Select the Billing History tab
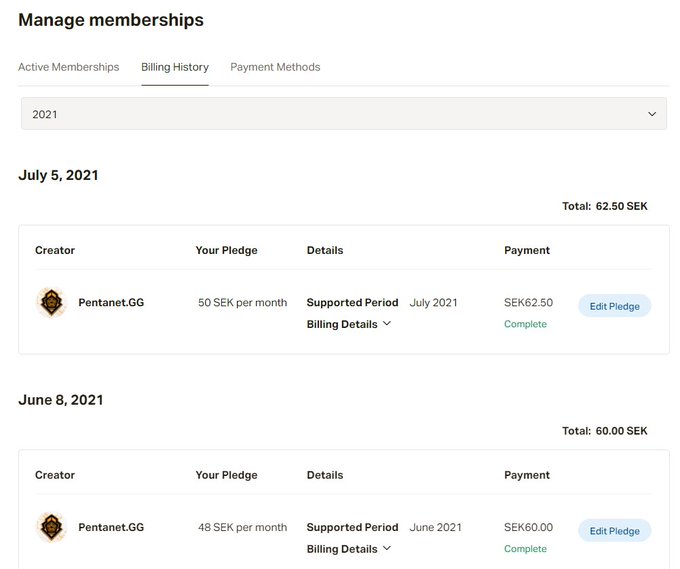Image resolution: width=680 pixels, height=569 pixels. point(175,67)
